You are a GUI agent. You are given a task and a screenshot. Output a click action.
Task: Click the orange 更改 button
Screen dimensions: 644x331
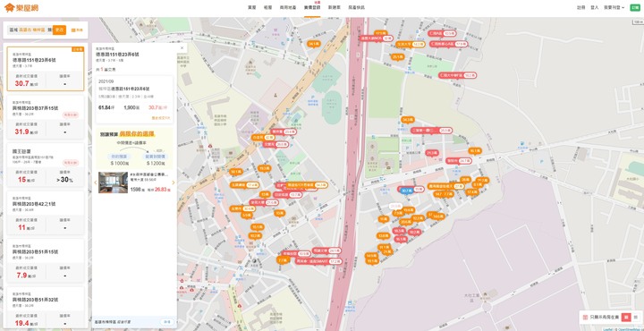pyautogui.click(x=59, y=30)
